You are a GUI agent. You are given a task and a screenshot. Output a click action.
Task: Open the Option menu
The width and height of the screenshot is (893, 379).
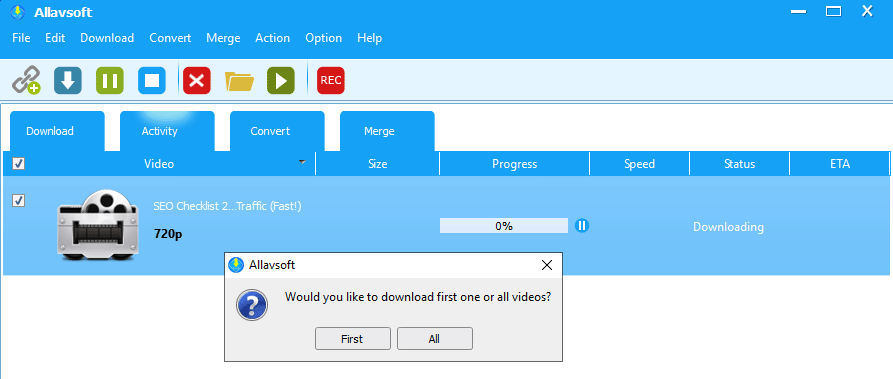click(323, 38)
